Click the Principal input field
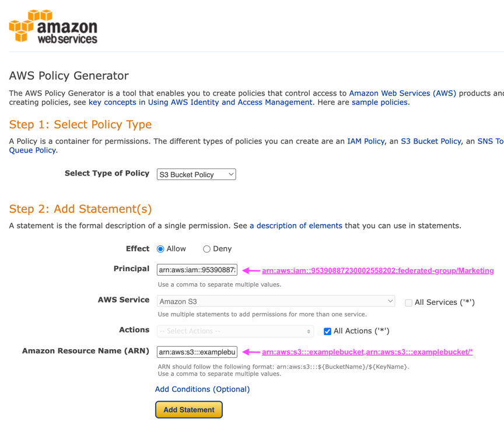504x429 pixels. [x=197, y=270]
